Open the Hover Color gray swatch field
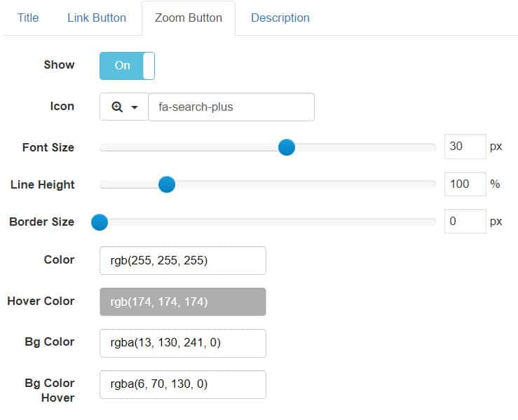Viewport: 518px width, 420px height. coord(183,302)
